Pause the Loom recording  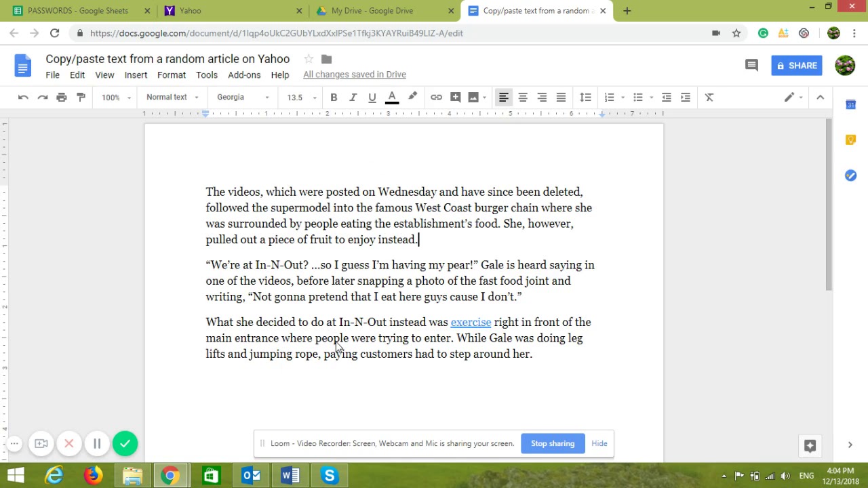tap(97, 444)
